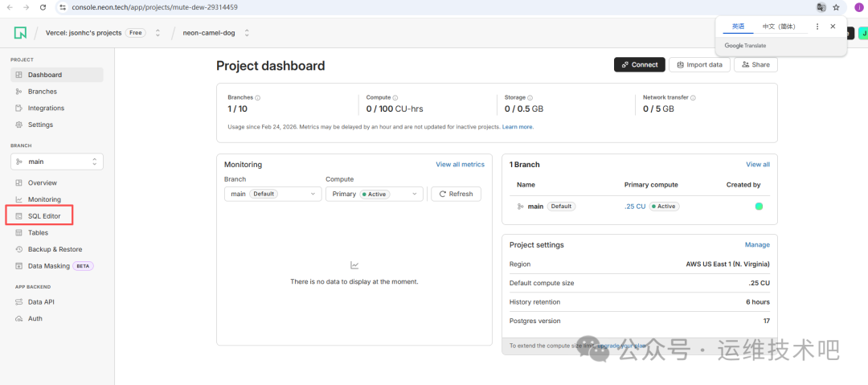Switch to 中文（简体） translation tab
Screen dimensions: 868x385
779,27
